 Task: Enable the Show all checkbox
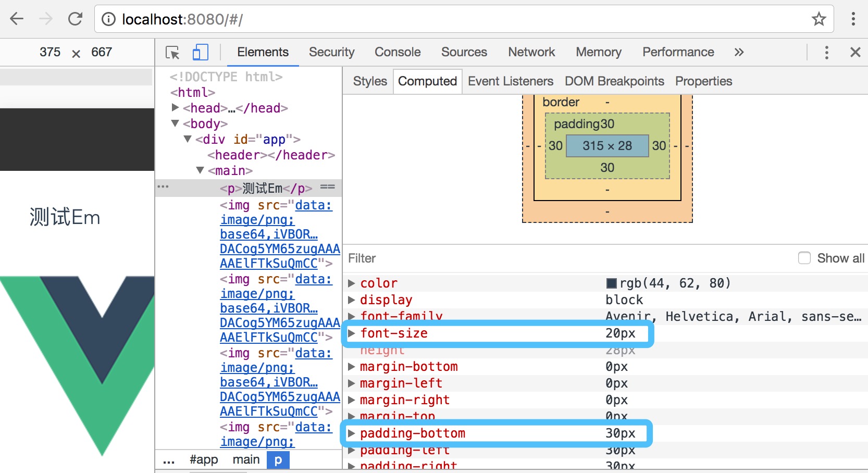804,258
